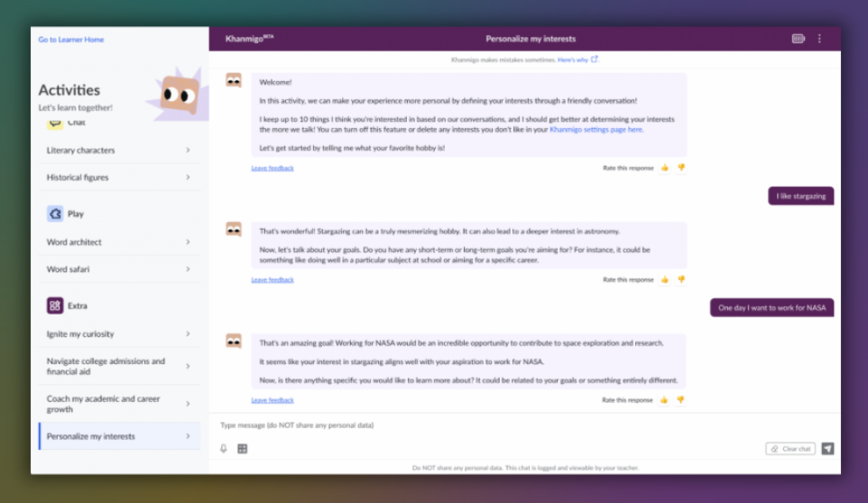Click Khanmigo avatar beside stargazing reply
868x503 pixels.
point(234,229)
